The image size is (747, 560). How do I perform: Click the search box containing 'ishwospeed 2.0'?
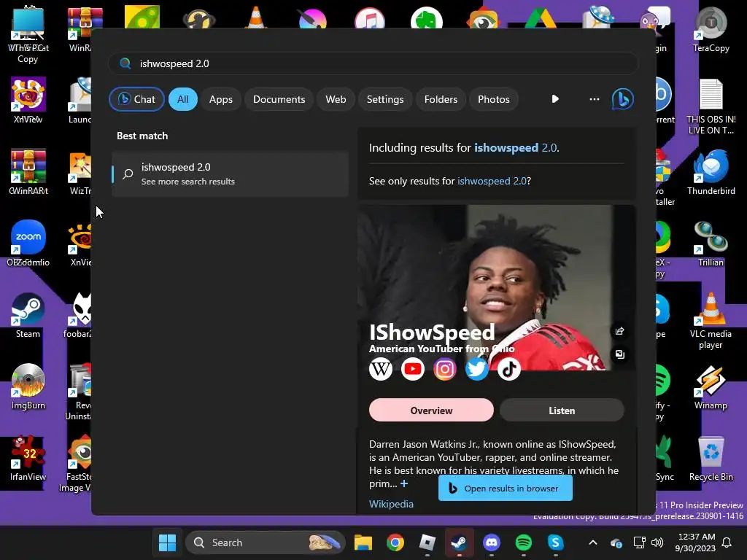(x=373, y=63)
